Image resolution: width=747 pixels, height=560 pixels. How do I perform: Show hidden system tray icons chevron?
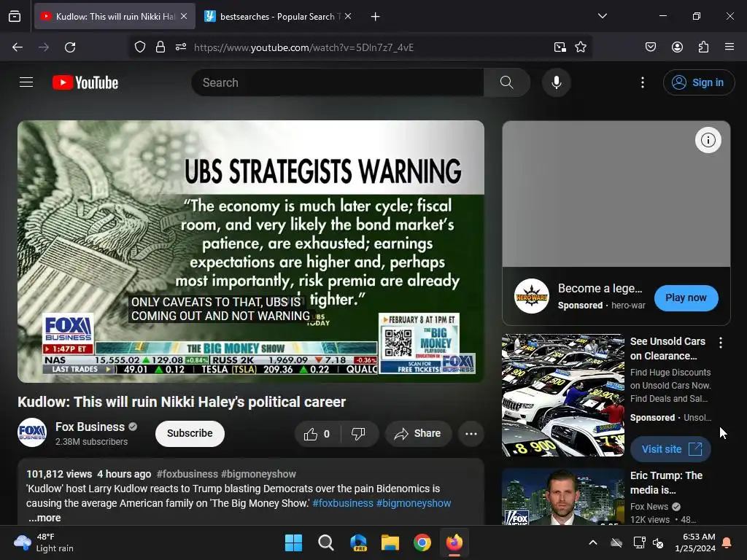point(593,542)
